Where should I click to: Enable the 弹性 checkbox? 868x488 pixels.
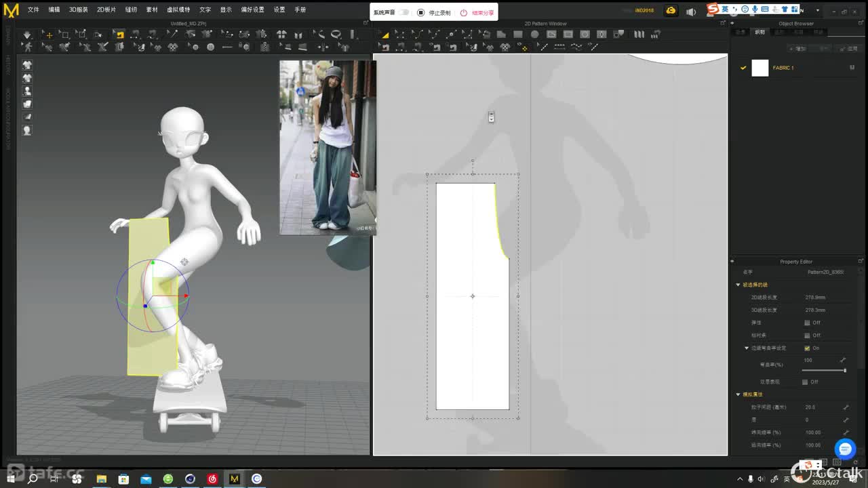coord(806,323)
